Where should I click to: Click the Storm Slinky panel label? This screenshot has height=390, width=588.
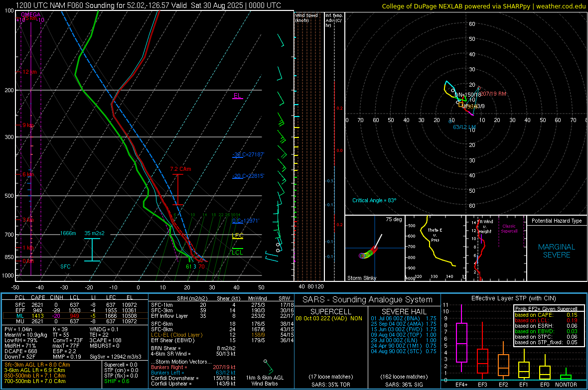(362, 278)
